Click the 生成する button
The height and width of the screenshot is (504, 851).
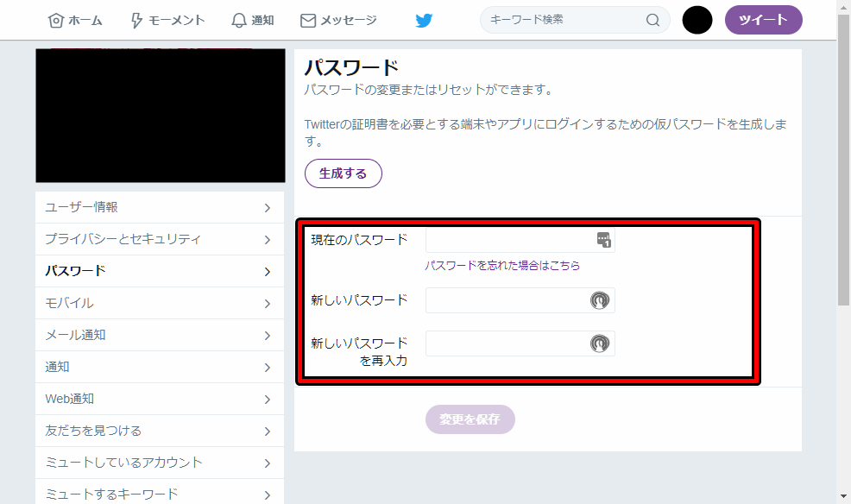point(343,173)
